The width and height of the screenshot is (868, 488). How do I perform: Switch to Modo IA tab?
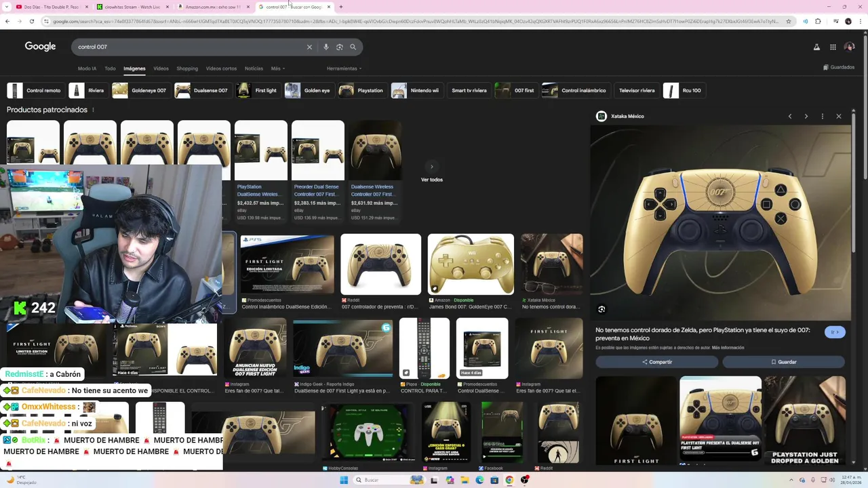[87, 68]
